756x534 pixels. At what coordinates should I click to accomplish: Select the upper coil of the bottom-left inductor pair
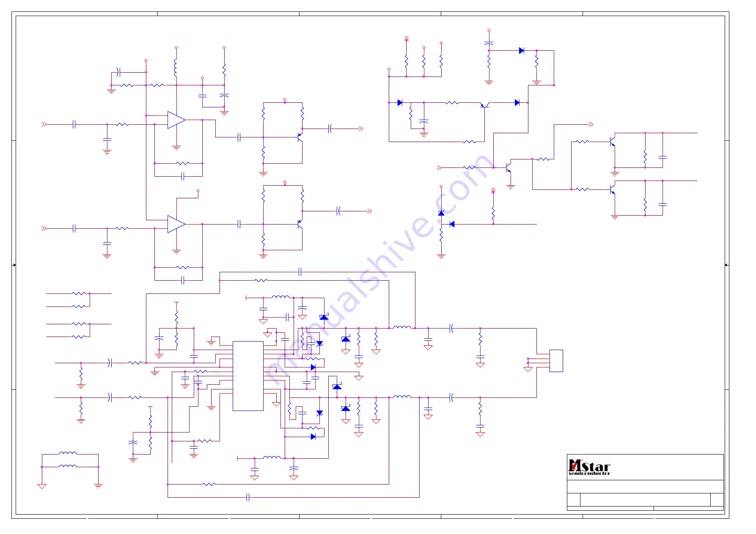[x=68, y=453]
